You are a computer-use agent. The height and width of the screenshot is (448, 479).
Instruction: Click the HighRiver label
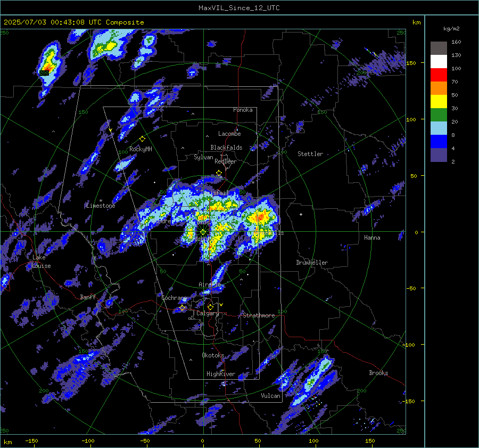[x=221, y=374]
